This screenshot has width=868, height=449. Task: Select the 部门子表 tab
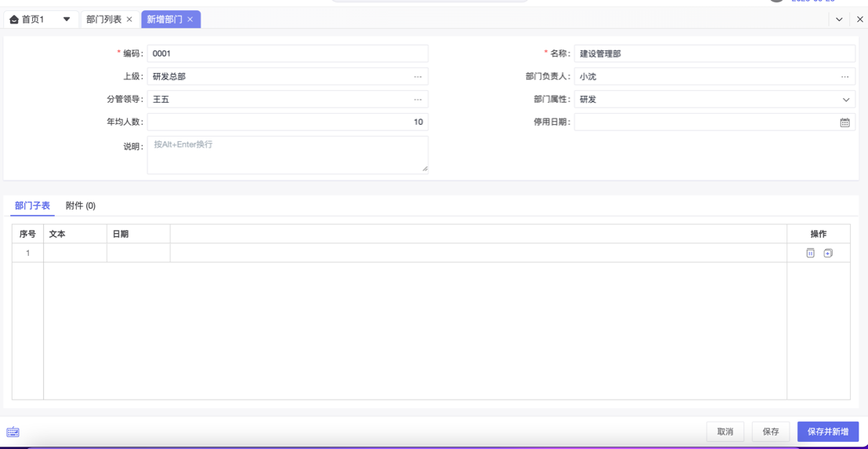click(x=32, y=206)
